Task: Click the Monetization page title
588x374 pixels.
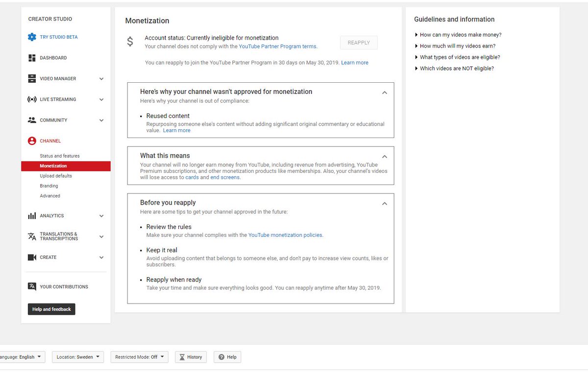Action: tap(147, 21)
